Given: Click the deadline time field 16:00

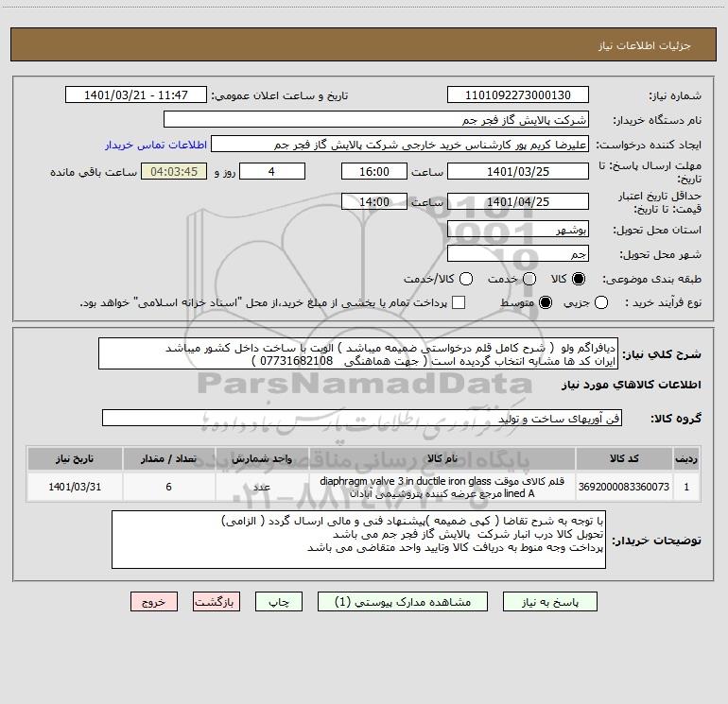Looking at the screenshot, I should (374, 171).
